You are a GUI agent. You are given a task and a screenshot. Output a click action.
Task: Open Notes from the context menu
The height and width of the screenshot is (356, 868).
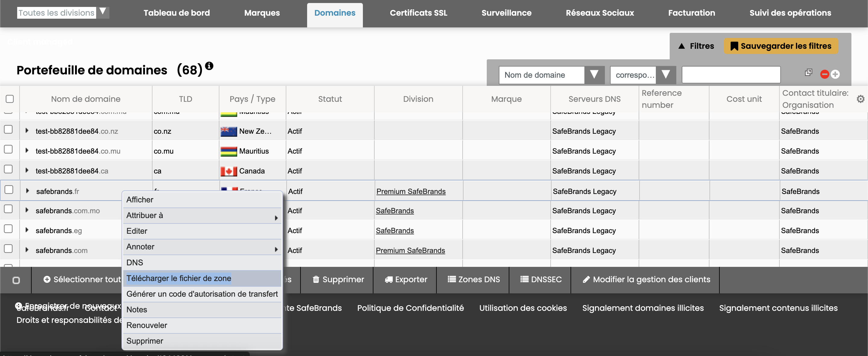(202, 310)
